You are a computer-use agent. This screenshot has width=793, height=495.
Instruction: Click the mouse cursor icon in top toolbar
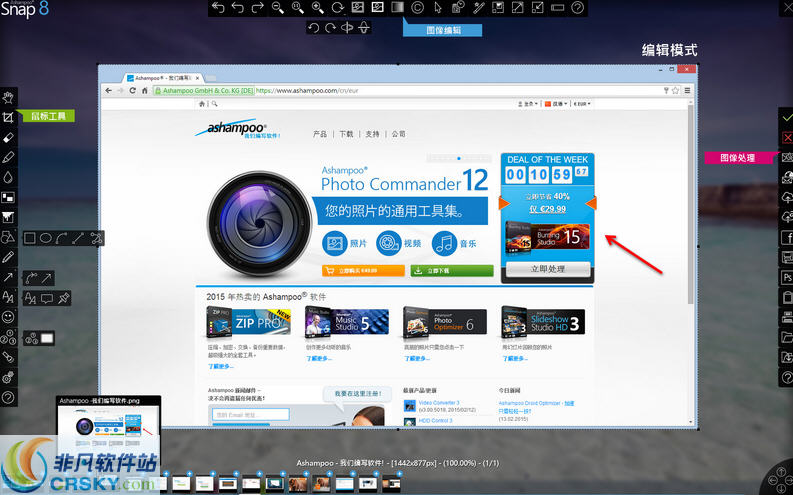coord(438,8)
